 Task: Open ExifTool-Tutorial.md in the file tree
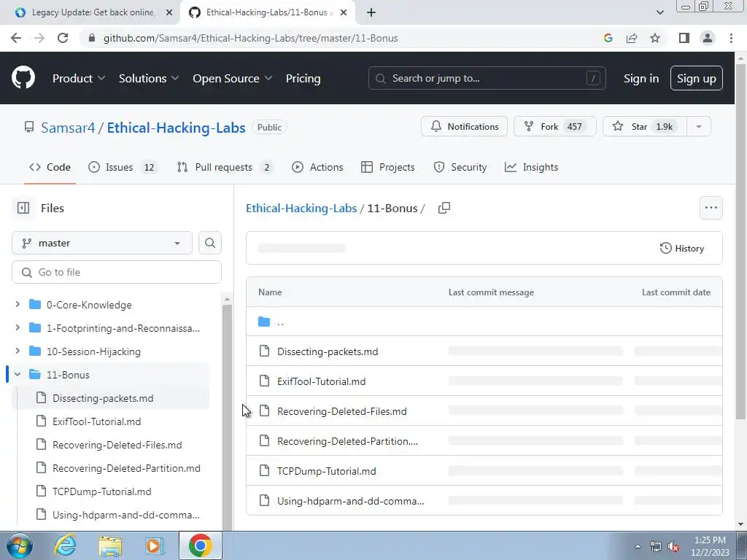(x=97, y=421)
